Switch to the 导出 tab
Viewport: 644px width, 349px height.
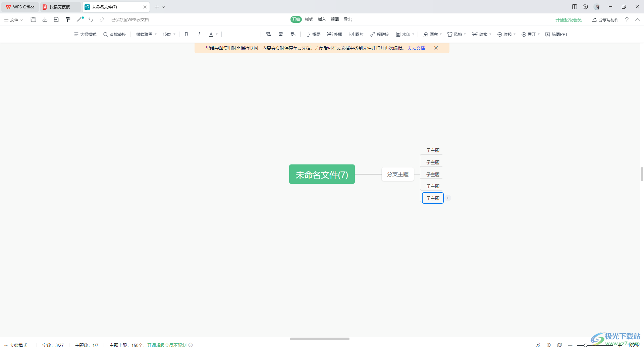tap(348, 19)
